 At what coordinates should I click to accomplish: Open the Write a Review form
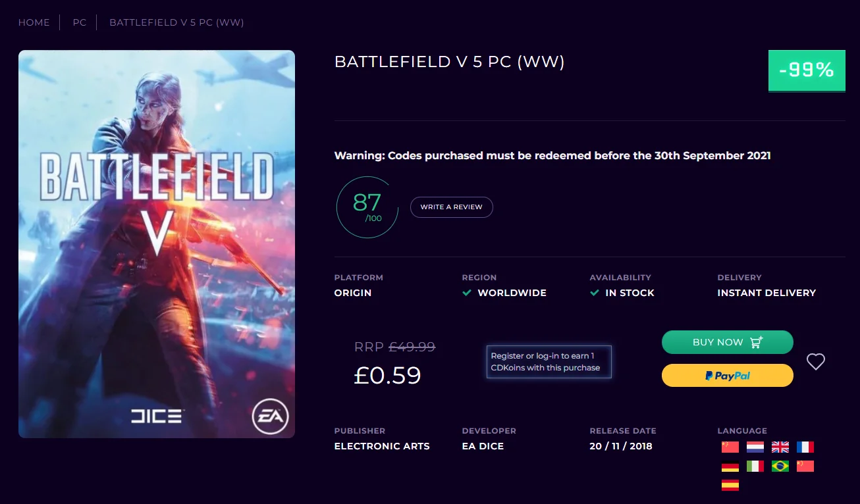point(452,207)
